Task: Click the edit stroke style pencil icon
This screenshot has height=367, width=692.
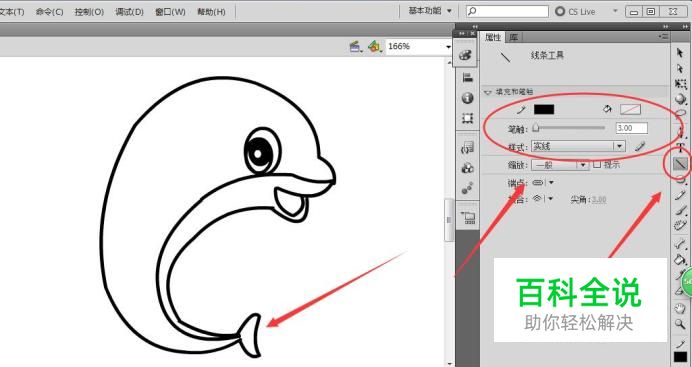Action: tap(640, 146)
